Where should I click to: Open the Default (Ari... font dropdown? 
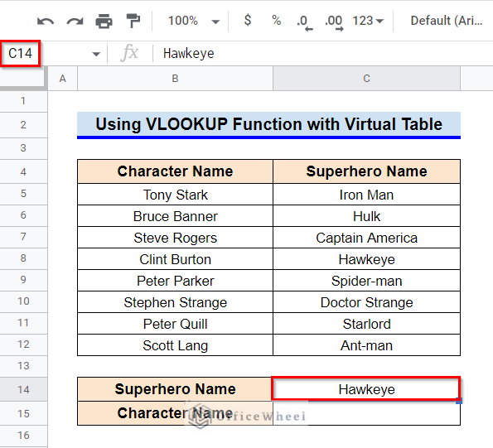click(x=446, y=21)
